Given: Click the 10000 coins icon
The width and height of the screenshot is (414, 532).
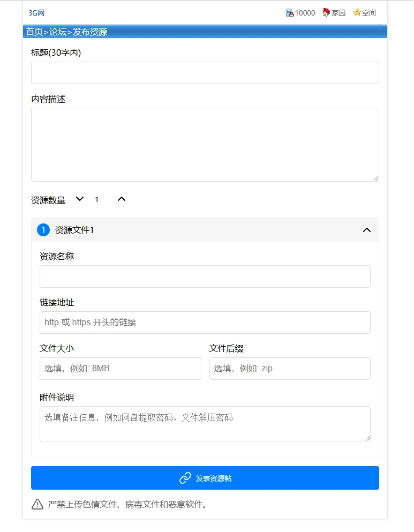Looking at the screenshot, I should pos(290,13).
